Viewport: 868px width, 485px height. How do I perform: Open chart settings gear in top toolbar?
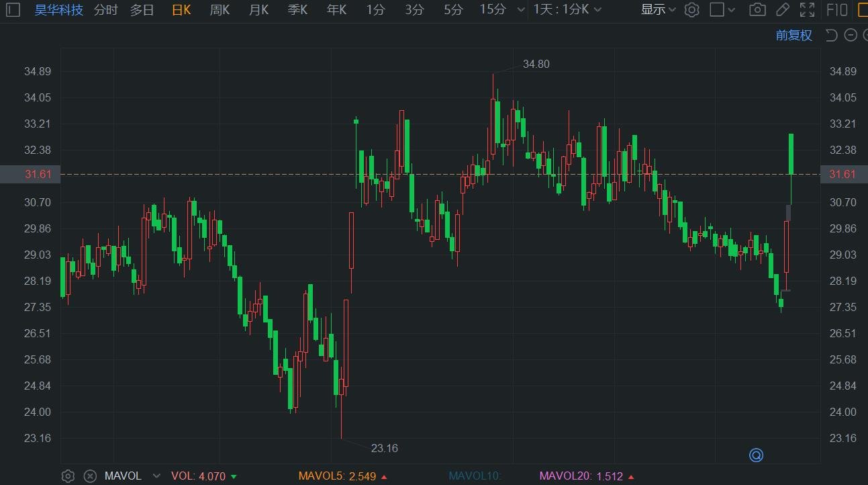pos(692,10)
